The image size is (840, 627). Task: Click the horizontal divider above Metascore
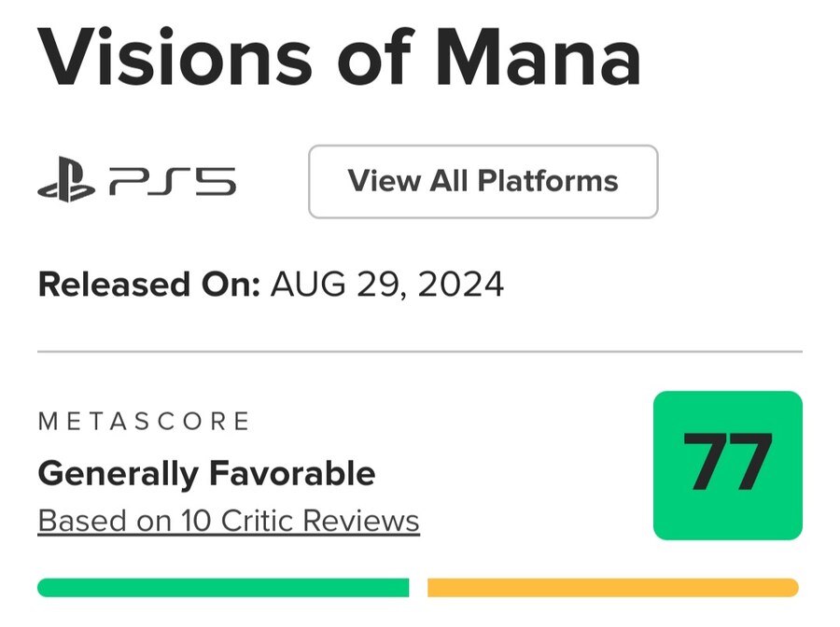coord(420,352)
